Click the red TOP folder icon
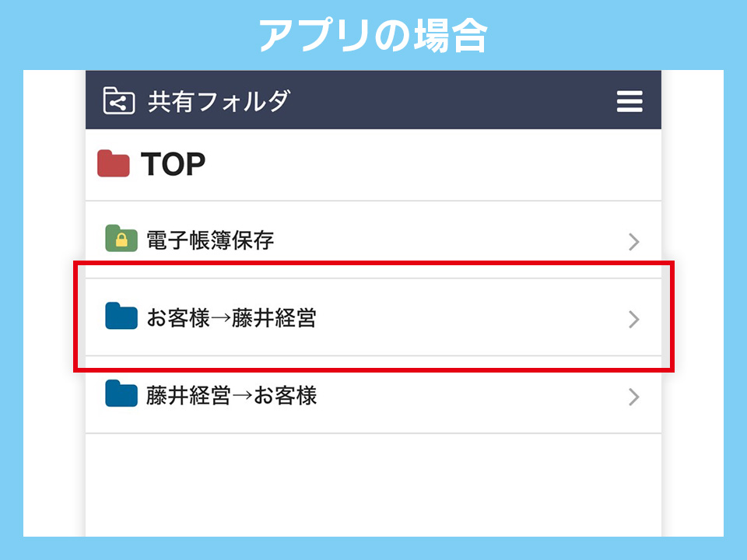The height and width of the screenshot is (560, 747). click(x=114, y=164)
